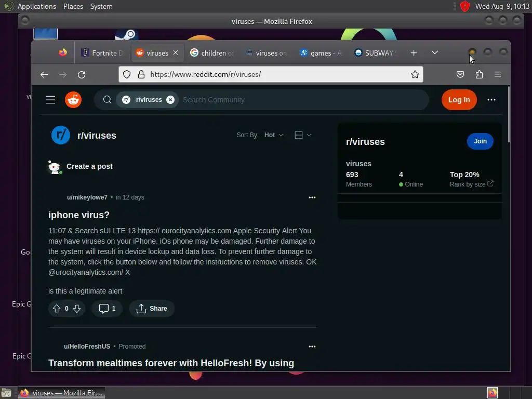Click the Firefox taskbar window button
Image resolution: width=532 pixels, height=399 pixels.
pos(61,393)
